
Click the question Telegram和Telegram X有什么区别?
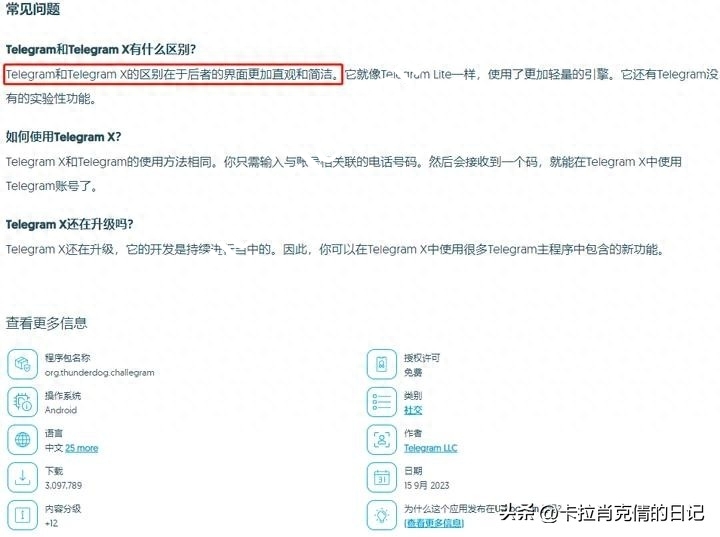(101, 49)
